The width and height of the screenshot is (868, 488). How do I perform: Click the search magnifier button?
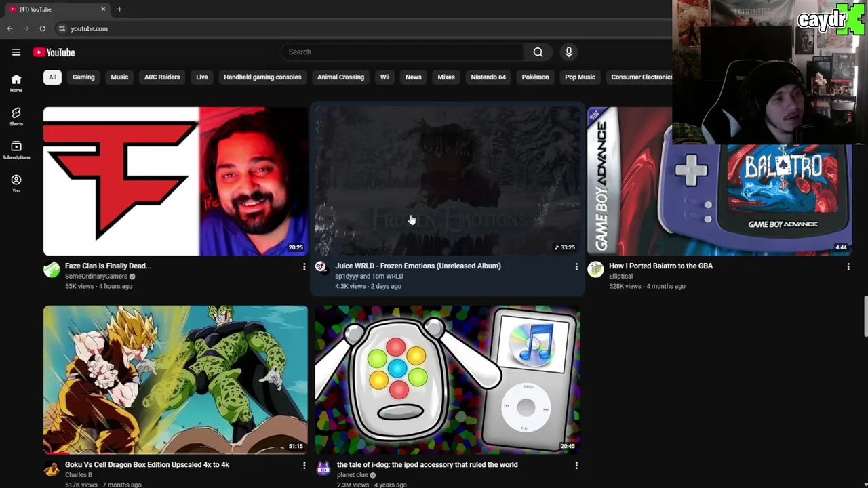[538, 52]
